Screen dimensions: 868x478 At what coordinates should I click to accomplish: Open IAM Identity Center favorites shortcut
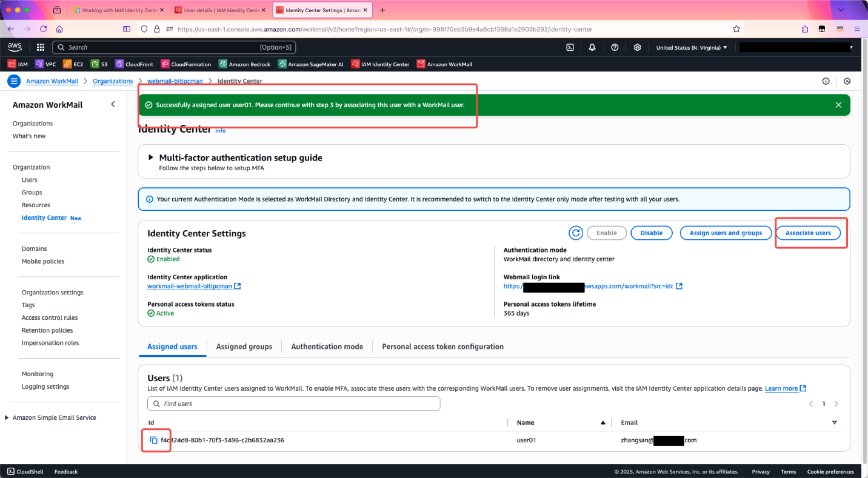point(380,64)
